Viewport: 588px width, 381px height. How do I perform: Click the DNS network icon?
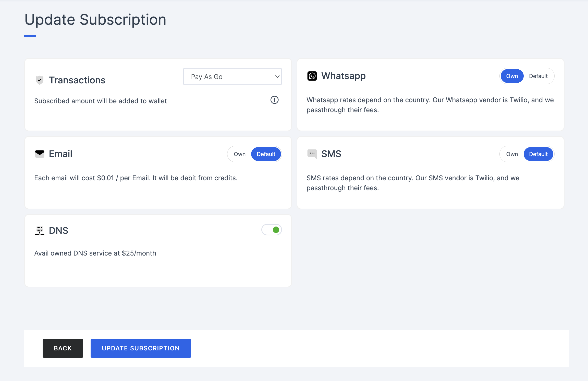coord(39,230)
